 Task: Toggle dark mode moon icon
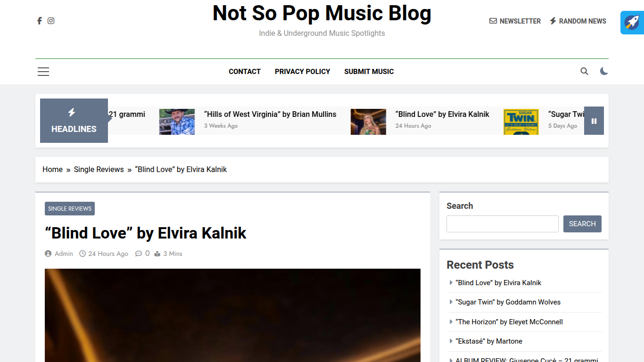coord(604,71)
